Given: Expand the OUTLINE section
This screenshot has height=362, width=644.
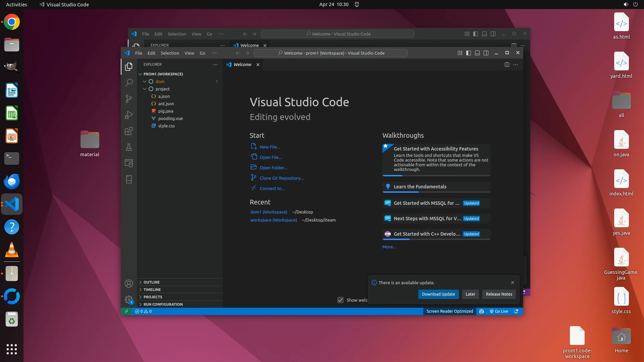Looking at the screenshot, I should pos(151,282).
